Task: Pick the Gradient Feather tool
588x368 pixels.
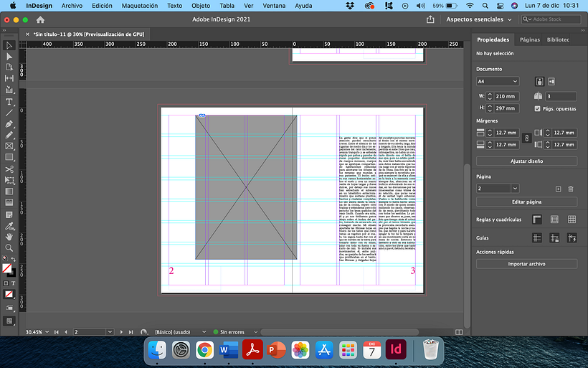Action: (9, 202)
